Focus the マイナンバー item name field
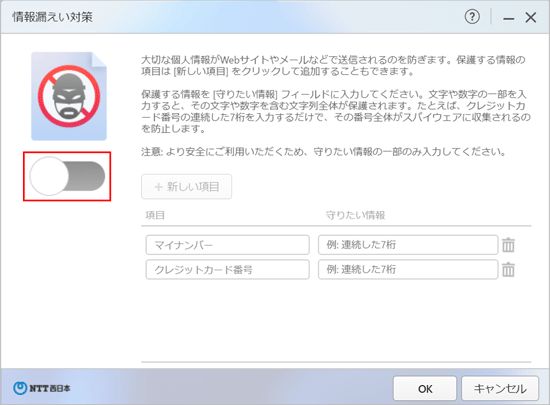The image size is (550, 405). [x=228, y=245]
